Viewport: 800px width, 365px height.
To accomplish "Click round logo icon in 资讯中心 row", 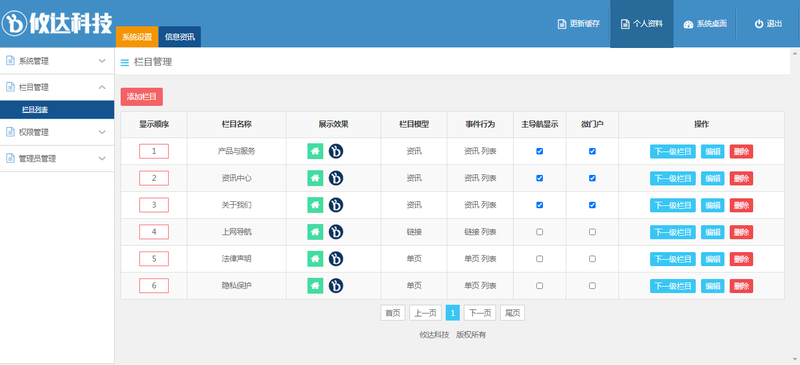I will pos(336,178).
